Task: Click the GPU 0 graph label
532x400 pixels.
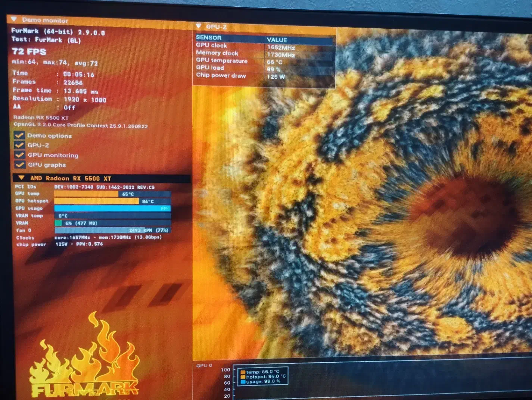Action: click(x=204, y=365)
